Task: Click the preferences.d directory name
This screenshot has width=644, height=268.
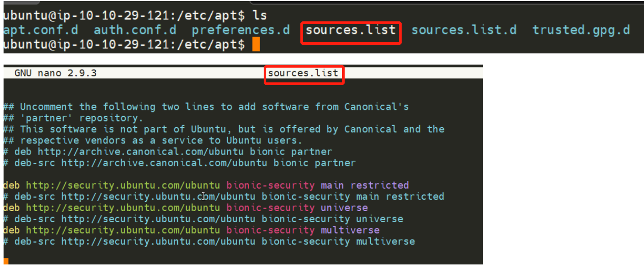Action: (x=240, y=30)
